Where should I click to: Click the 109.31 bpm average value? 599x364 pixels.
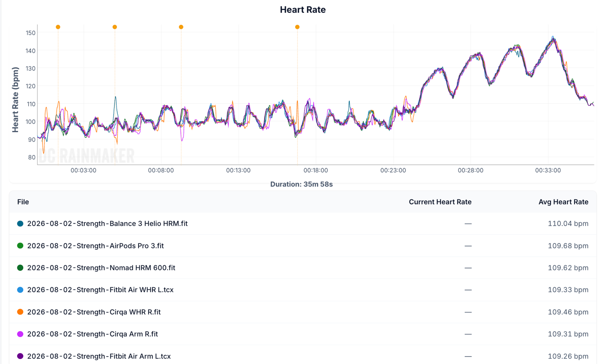568,334
